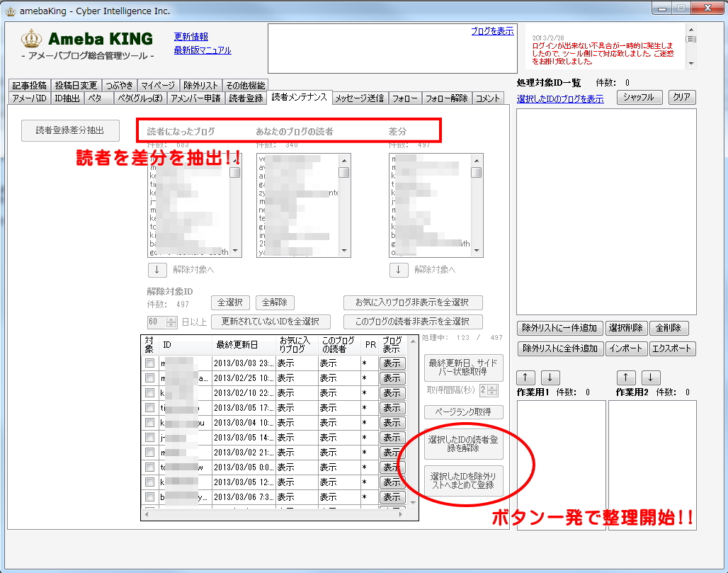Change the 取得間隔(秒) spinner value
The width and height of the screenshot is (728, 573).
[x=494, y=390]
